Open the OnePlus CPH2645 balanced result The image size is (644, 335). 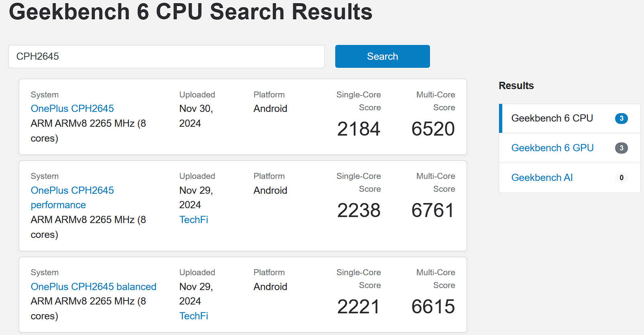coord(94,287)
